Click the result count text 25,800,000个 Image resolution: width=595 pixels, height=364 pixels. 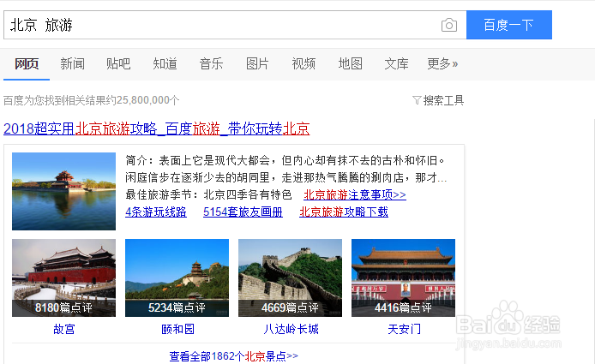(148, 100)
